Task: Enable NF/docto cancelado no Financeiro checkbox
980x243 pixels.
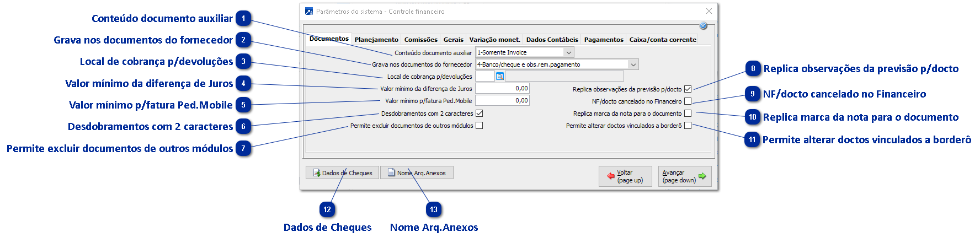Action: point(688,101)
